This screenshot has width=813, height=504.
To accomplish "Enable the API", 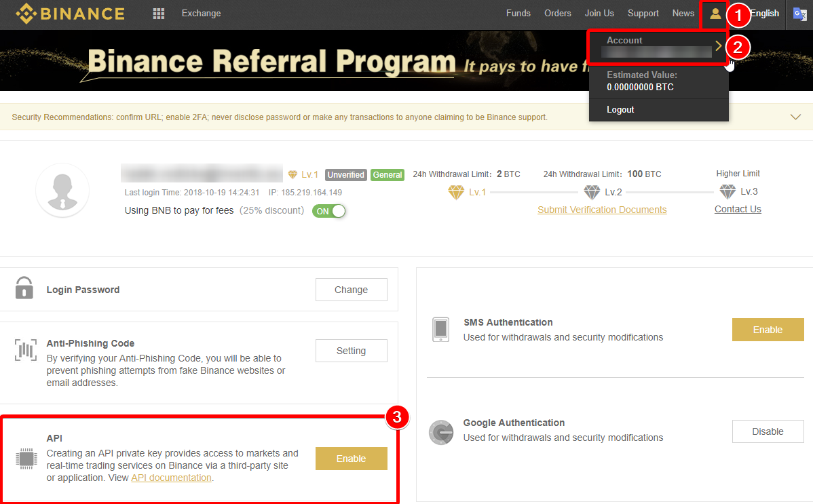I will coord(352,459).
